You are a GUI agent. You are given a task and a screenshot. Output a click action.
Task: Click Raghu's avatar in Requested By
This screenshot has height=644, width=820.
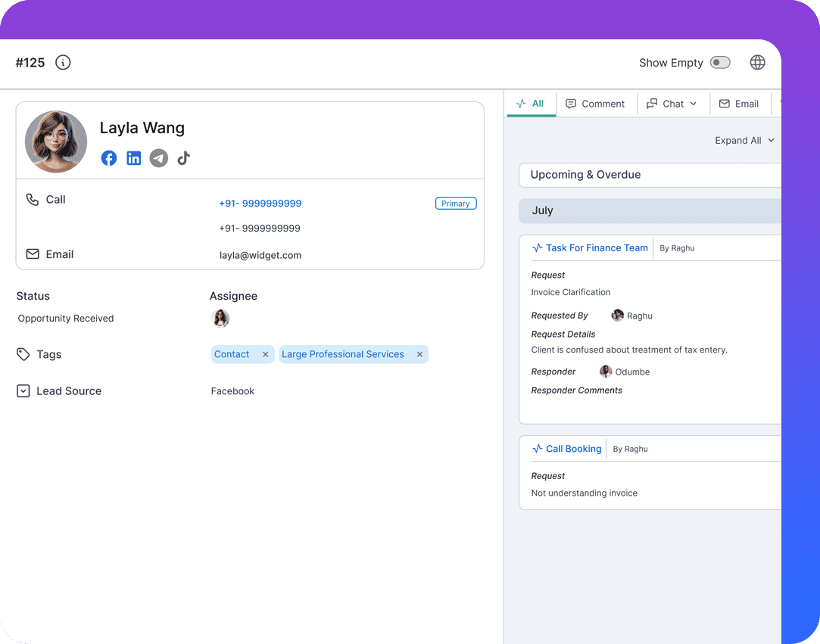[618, 316]
